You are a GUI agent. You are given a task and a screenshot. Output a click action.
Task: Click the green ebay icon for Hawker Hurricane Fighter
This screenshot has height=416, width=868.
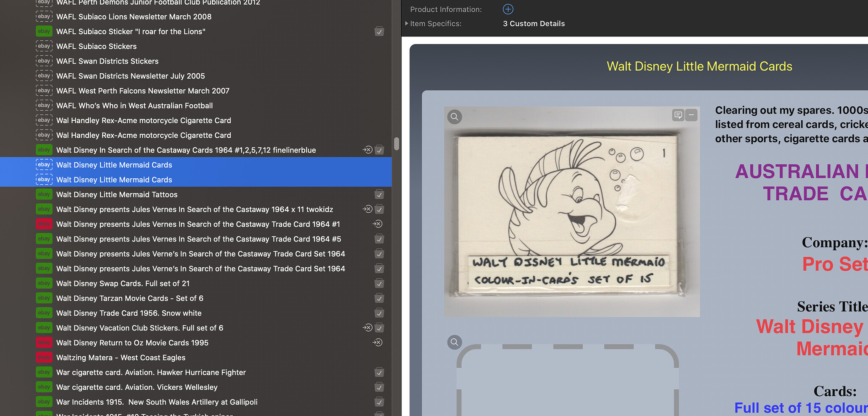pos(44,372)
